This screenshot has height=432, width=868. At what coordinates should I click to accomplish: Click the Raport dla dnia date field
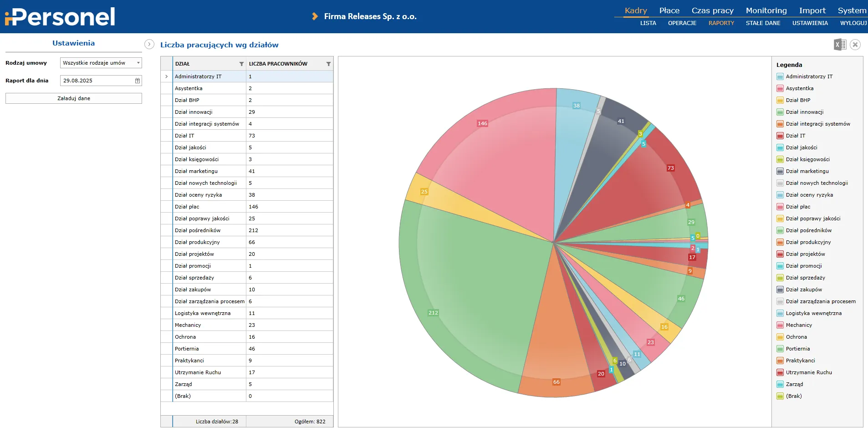(97, 81)
